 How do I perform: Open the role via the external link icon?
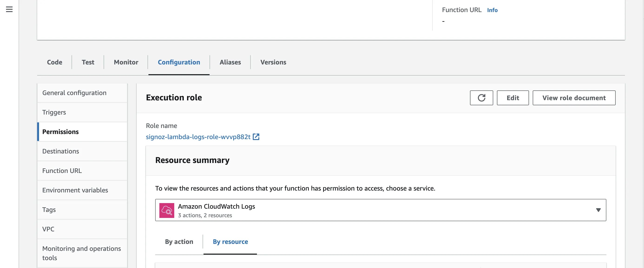pyautogui.click(x=256, y=137)
